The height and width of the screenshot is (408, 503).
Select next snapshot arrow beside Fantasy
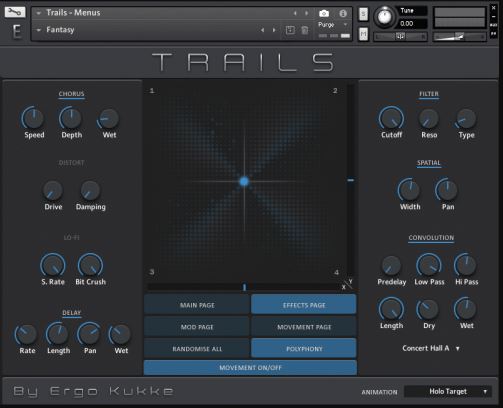coord(274,30)
